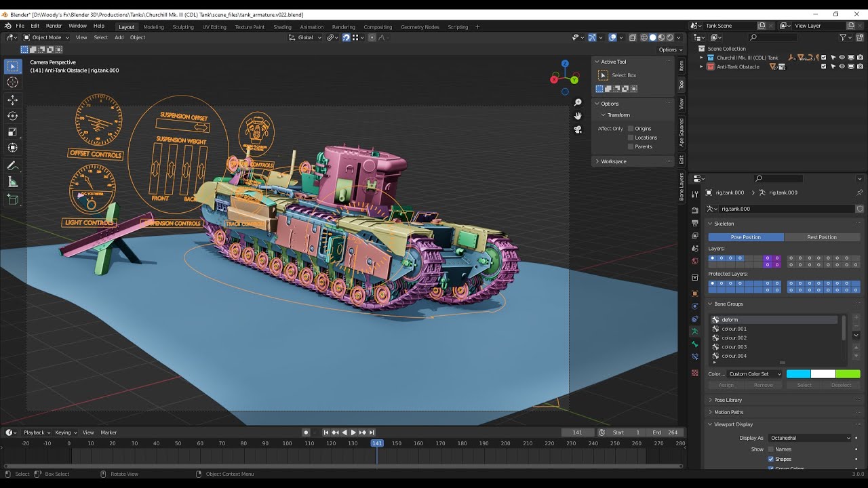
Task: Hide Churchill Mk. III Tank collection in viewport
Action: click(x=842, y=58)
